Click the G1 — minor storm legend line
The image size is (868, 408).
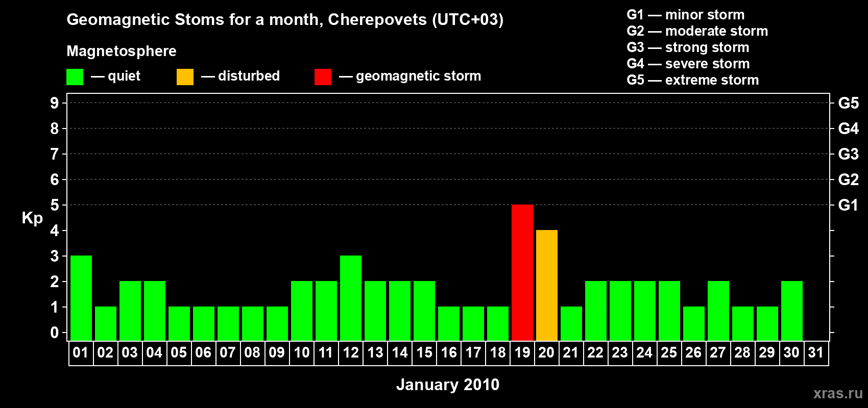(x=686, y=15)
